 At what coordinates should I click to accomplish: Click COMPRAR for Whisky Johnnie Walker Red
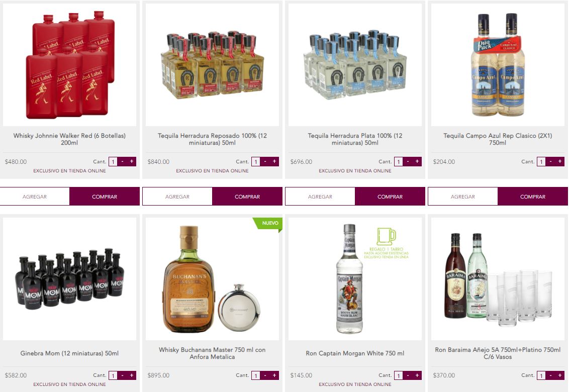[x=105, y=197]
